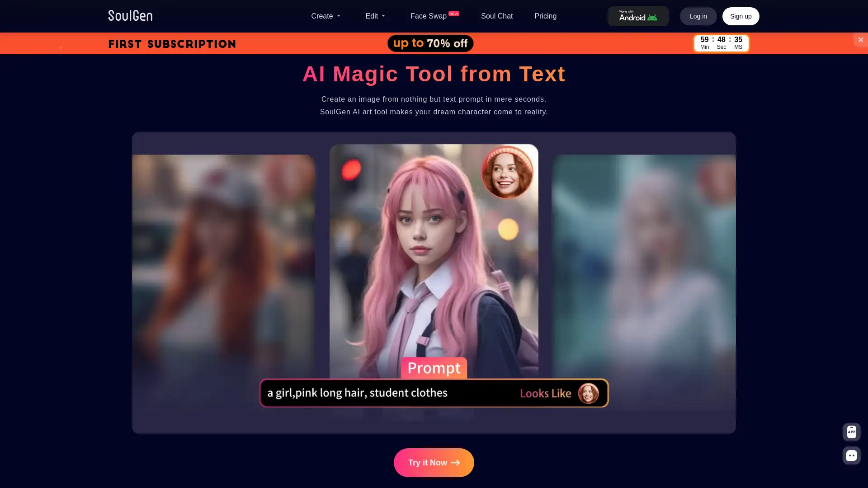Click the Sign up button

(741, 16)
